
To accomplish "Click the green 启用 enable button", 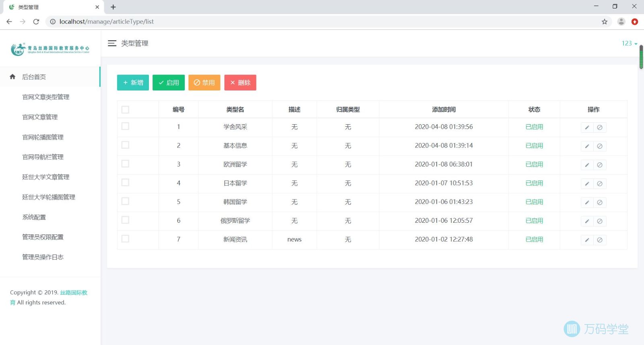I will click(x=169, y=82).
